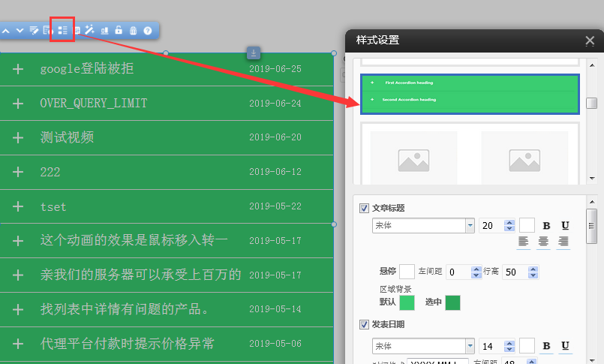The width and height of the screenshot is (604, 364).
Task: Expand the 测试视频 accordion row
Action: 18,137
